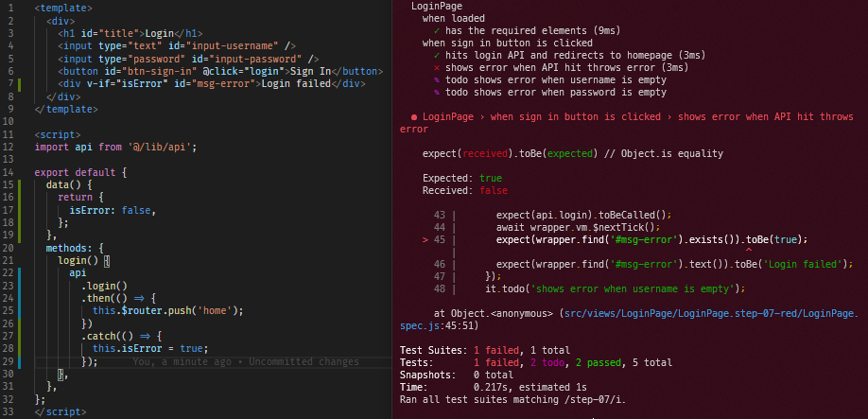Click the "when loaded" describe line

[x=453, y=18]
